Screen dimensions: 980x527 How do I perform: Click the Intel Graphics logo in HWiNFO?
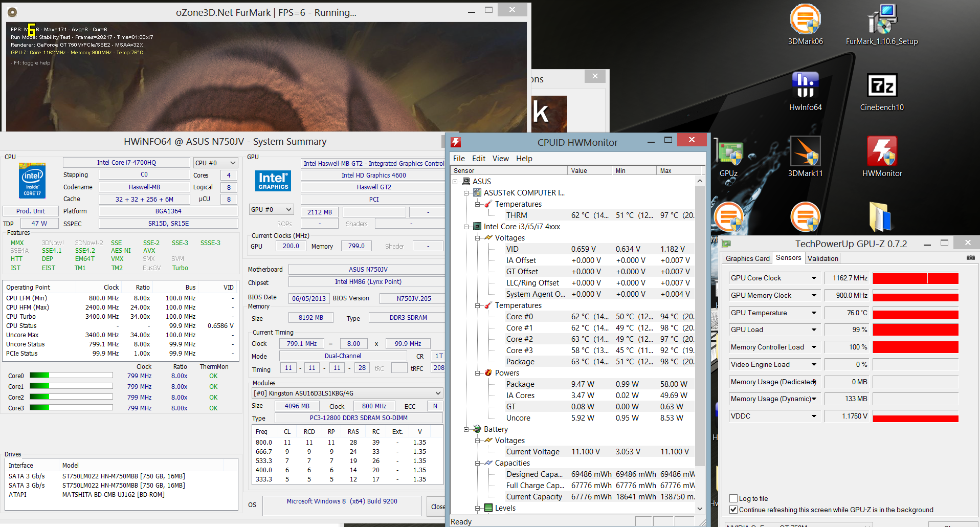pos(273,181)
